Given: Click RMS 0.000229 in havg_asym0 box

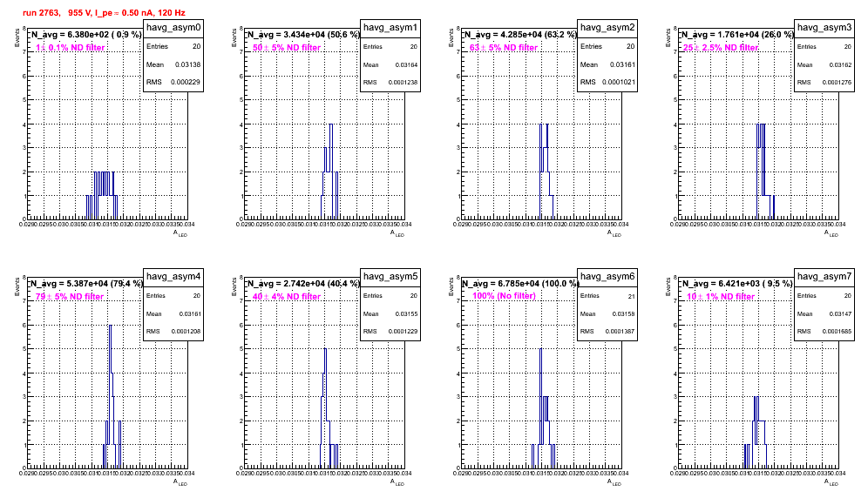Looking at the screenshot, I should [173, 82].
